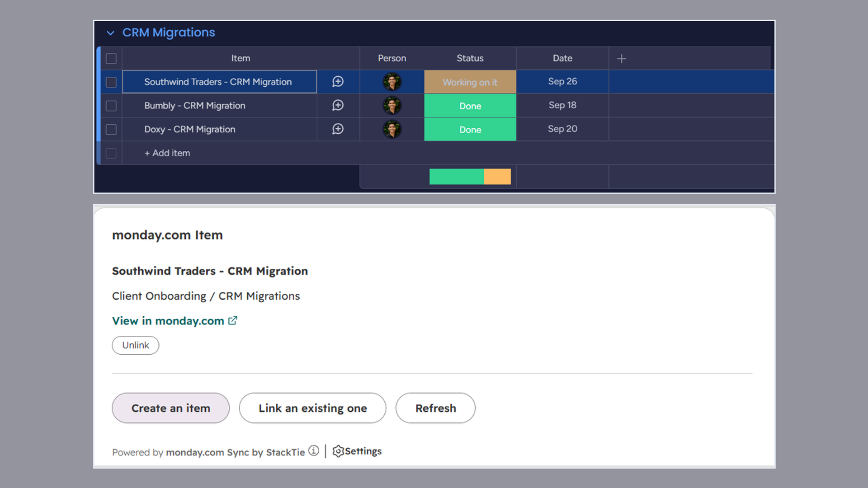The width and height of the screenshot is (868, 488).
Task: Change the Bumbly row Done status
Action: tap(470, 106)
